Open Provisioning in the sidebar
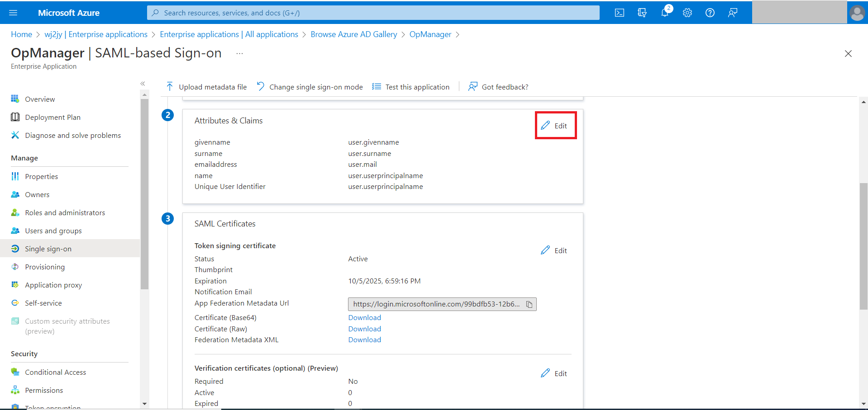This screenshot has height=410, width=868. pos(45,267)
